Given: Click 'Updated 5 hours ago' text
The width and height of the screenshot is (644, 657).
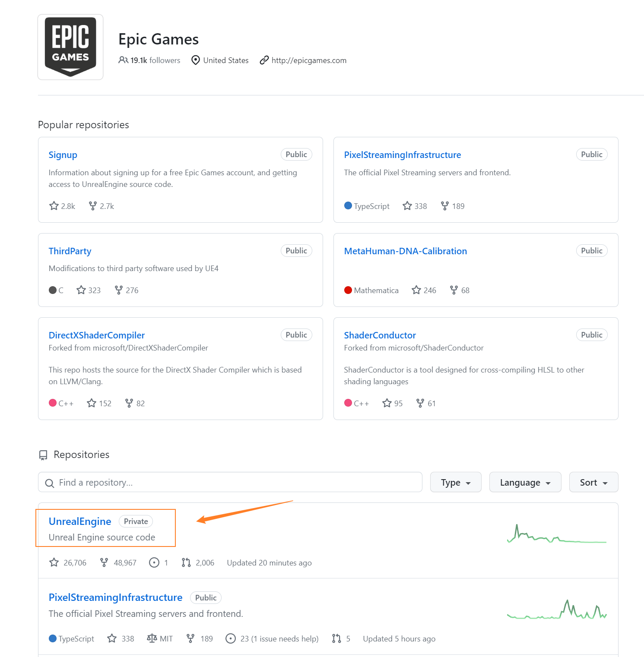Looking at the screenshot, I should [399, 639].
